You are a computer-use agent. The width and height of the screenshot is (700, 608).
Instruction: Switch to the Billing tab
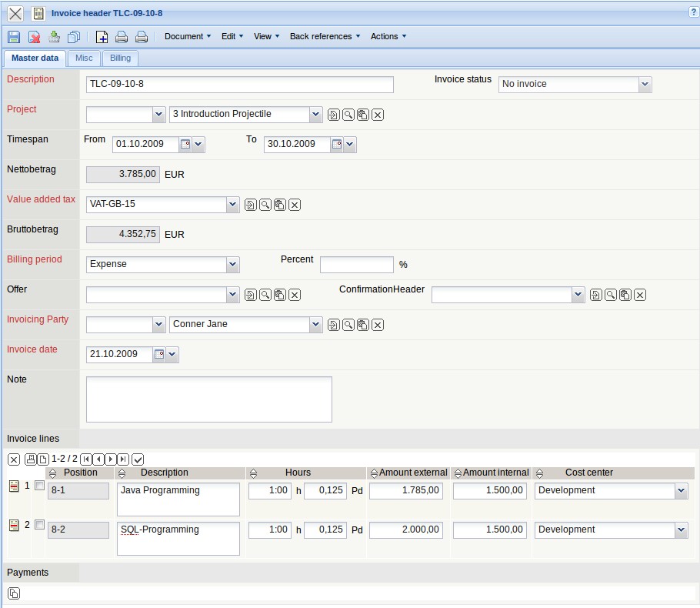point(120,58)
